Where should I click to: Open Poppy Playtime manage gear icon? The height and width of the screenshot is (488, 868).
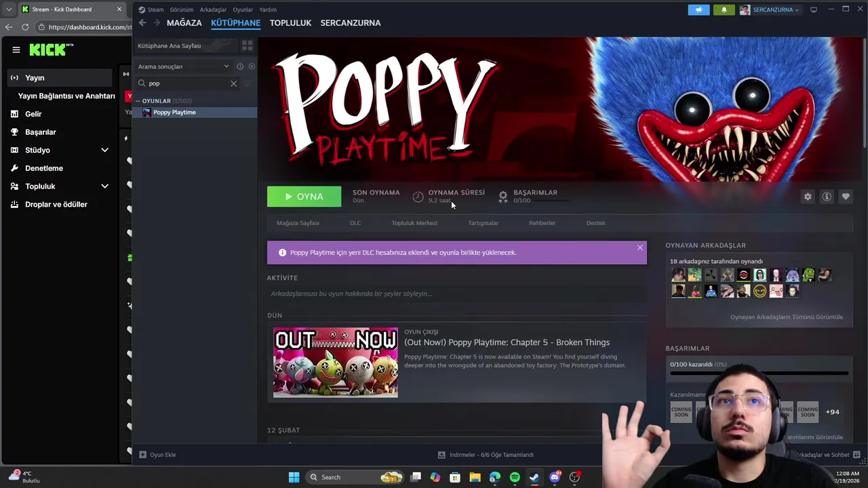(x=808, y=197)
